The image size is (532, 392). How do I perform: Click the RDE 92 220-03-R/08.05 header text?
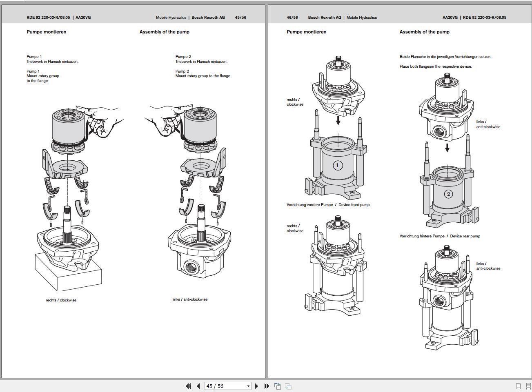pyautogui.click(x=49, y=17)
